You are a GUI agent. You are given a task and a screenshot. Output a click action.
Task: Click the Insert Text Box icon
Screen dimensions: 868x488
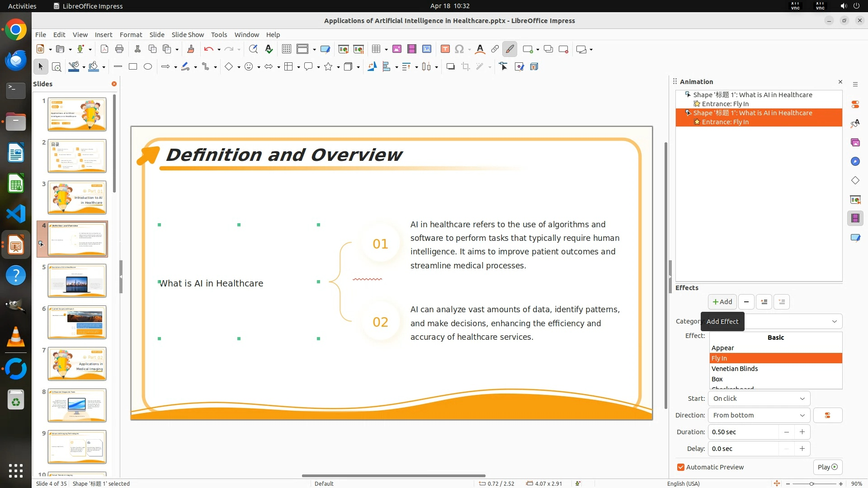[445, 49]
